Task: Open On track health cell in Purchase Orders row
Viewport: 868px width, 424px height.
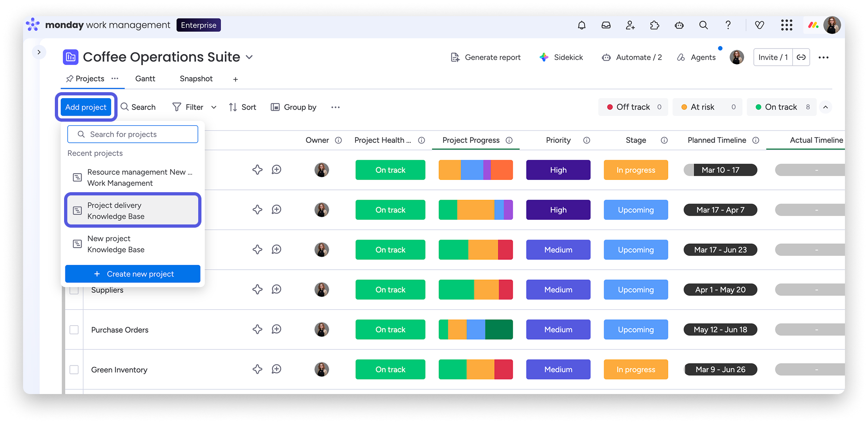Action: coord(390,330)
